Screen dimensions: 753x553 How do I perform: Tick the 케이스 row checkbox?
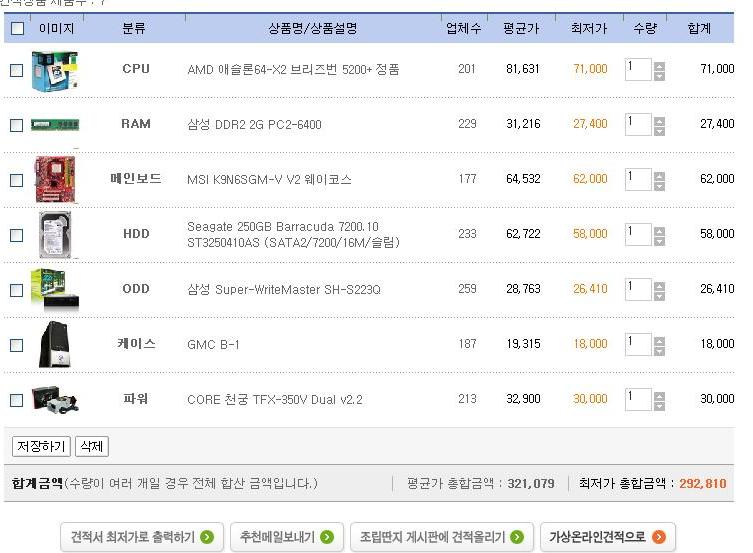[x=16, y=345]
